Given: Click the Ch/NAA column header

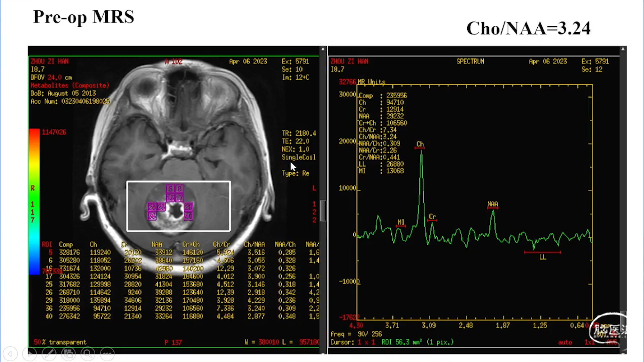Looking at the screenshot, I should [x=254, y=244].
